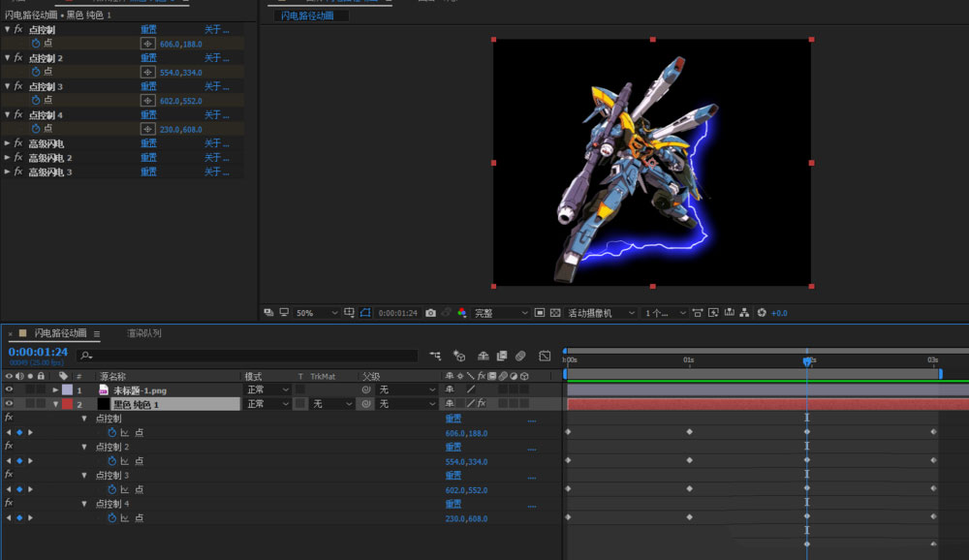Expand the 高级闪电 effect properties

tap(8, 143)
